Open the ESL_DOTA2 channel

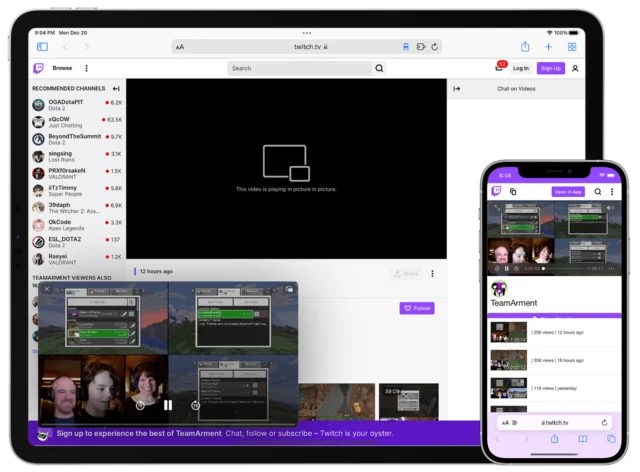[77, 242]
